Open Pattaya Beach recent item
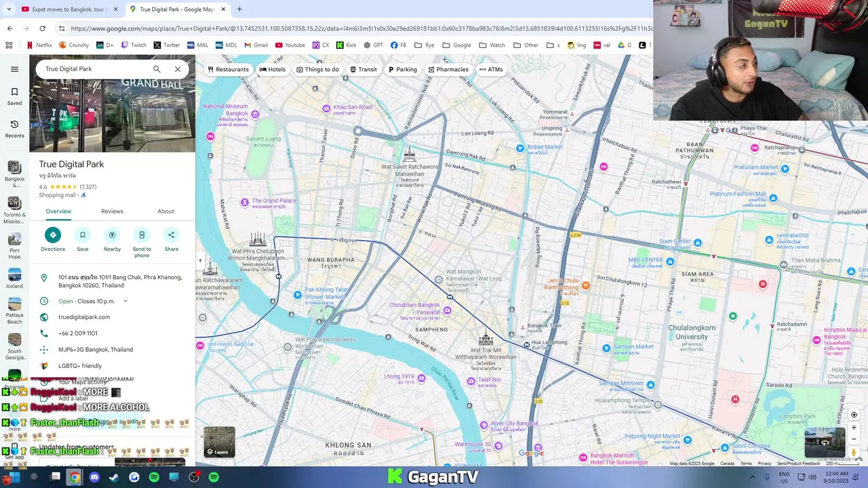Screen dimensions: 868x488 tap(14, 311)
